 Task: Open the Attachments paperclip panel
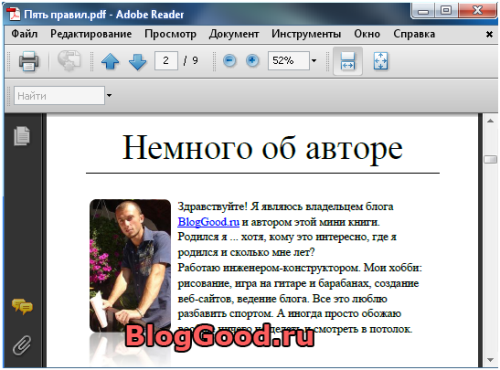pos(22,345)
